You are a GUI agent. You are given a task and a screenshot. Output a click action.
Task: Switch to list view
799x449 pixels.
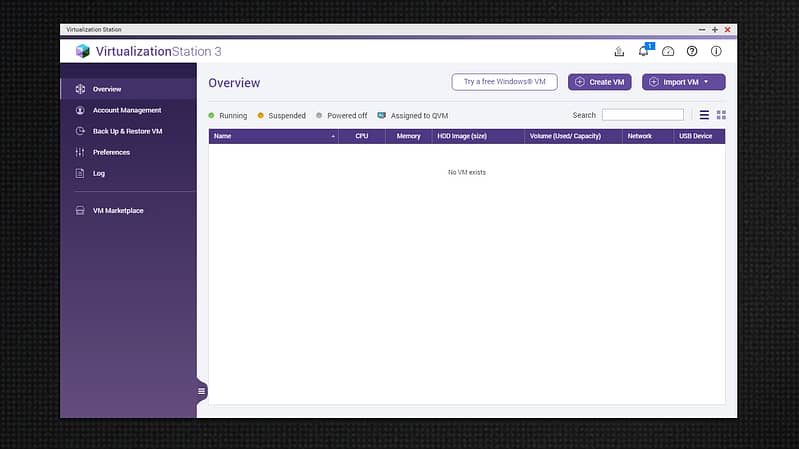[704, 115]
